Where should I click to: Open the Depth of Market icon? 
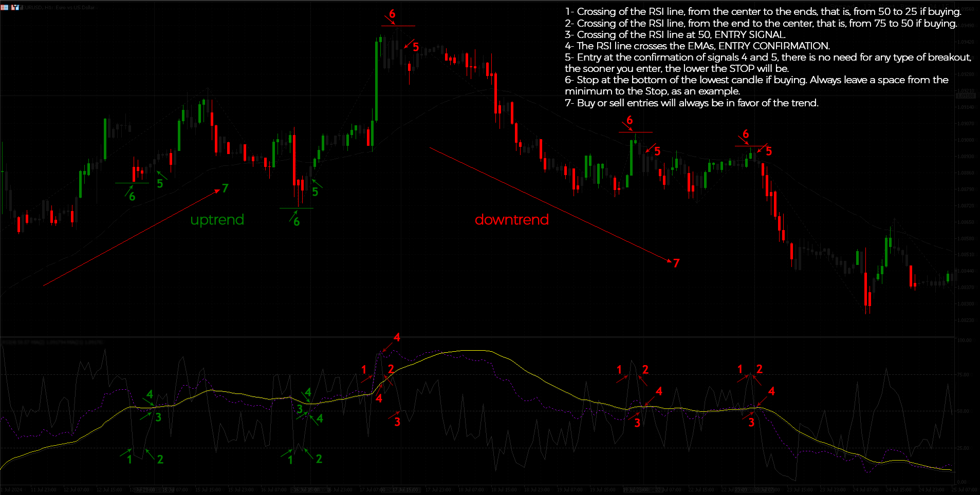[15, 7]
